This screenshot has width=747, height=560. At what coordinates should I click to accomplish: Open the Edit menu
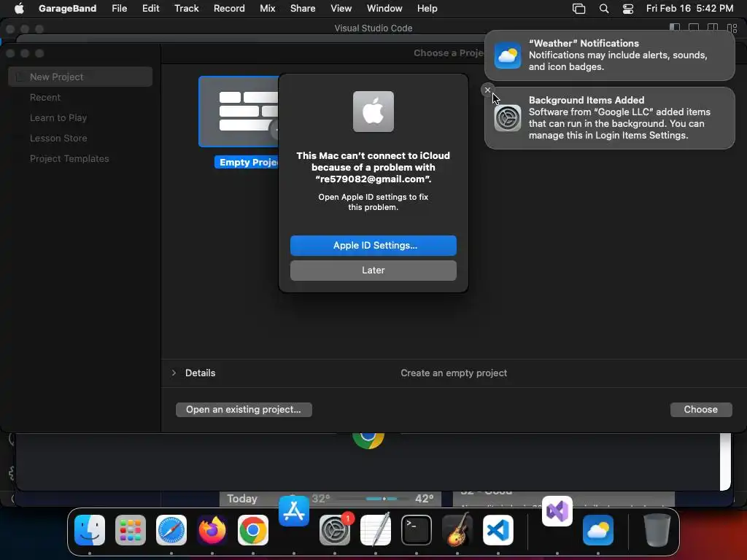tap(150, 8)
